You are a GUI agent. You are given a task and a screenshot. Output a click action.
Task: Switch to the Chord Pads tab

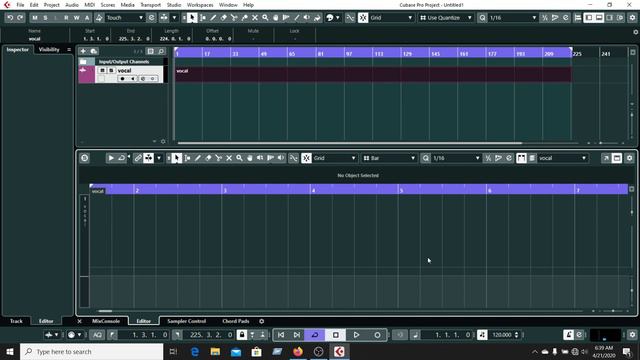(x=236, y=321)
